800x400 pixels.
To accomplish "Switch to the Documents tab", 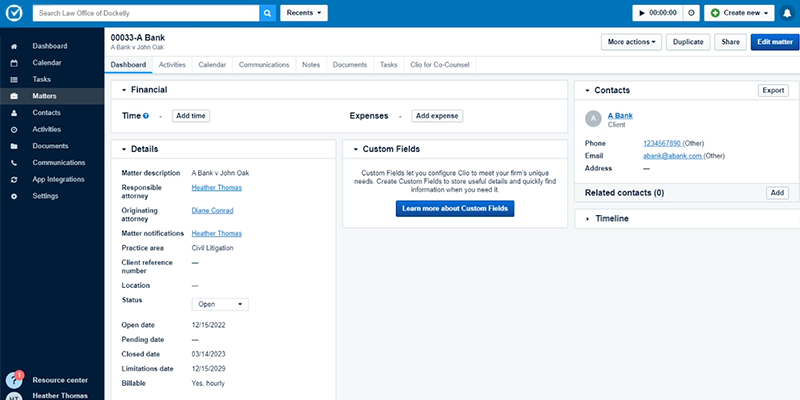I will [x=349, y=64].
